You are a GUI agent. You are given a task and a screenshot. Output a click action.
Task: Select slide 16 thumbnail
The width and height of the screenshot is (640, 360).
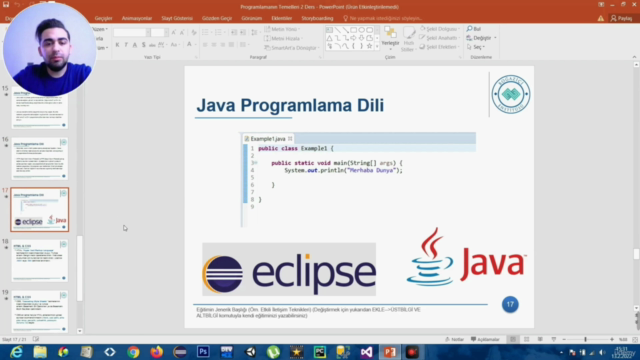[x=40, y=158]
